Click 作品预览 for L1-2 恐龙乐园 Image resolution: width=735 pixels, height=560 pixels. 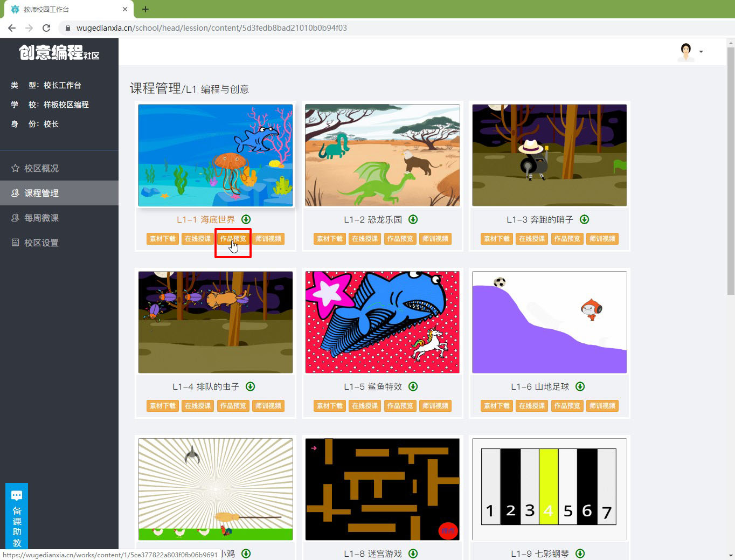pos(400,239)
